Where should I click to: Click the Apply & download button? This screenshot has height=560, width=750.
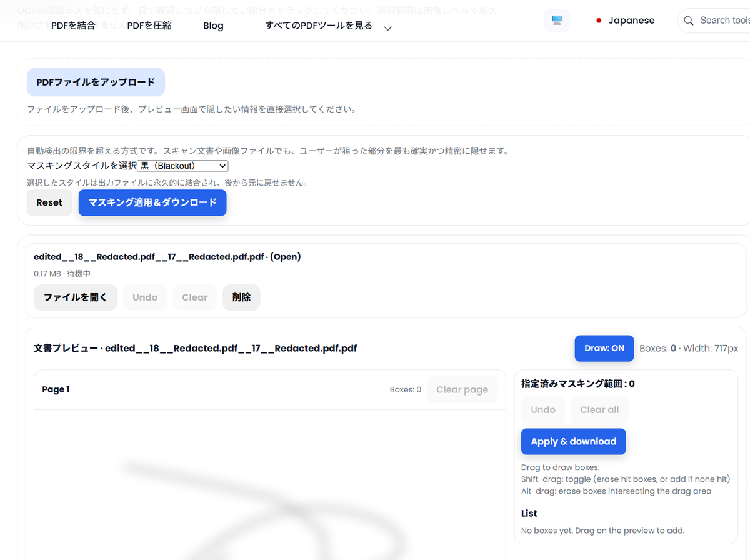(x=573, y=441)
